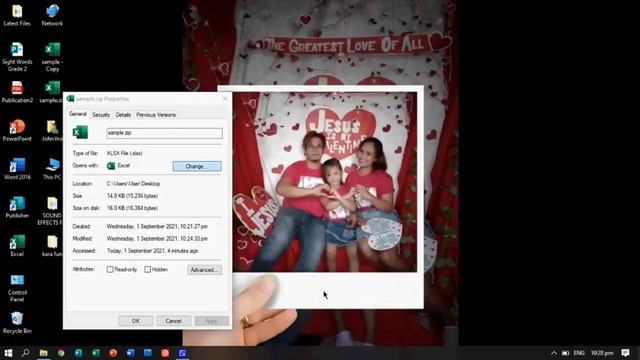Close the sample.zip Properties dialog
The image size is (640, 360).
pyautogui.click(x=225, y=99)
